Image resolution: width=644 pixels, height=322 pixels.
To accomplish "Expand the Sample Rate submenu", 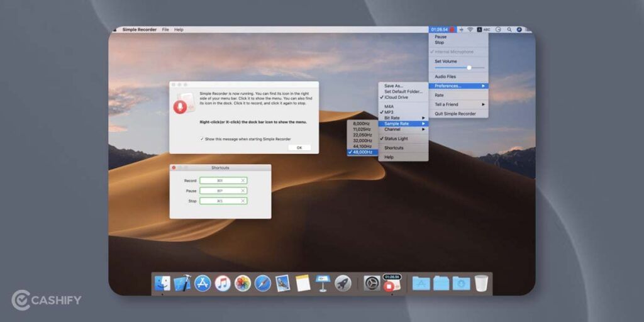I will tap(403, 124).
